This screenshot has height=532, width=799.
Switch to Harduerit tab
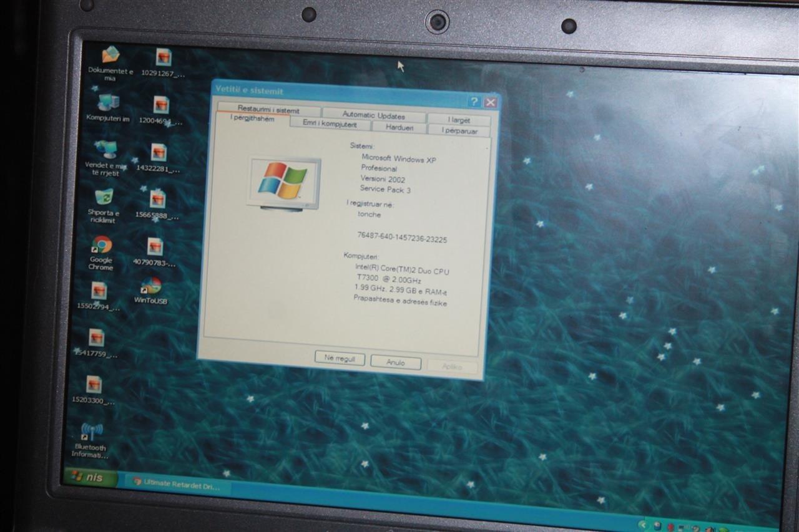point(399,127)
